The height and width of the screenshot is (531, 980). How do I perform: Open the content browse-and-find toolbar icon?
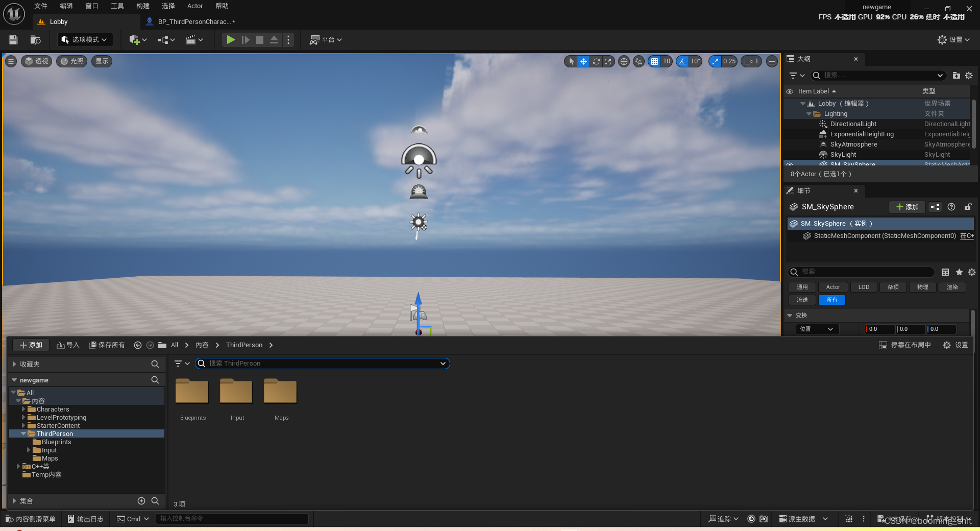(x=35, y=40)
